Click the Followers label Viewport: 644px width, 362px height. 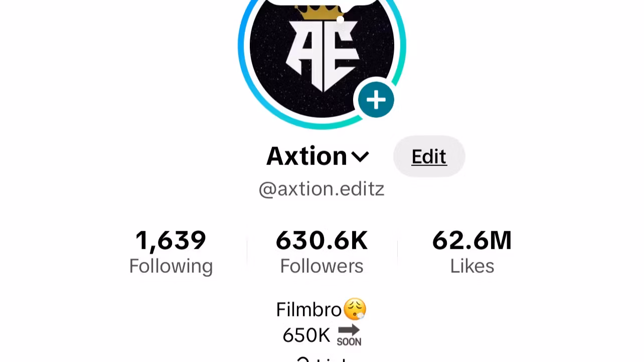(321, 266)
